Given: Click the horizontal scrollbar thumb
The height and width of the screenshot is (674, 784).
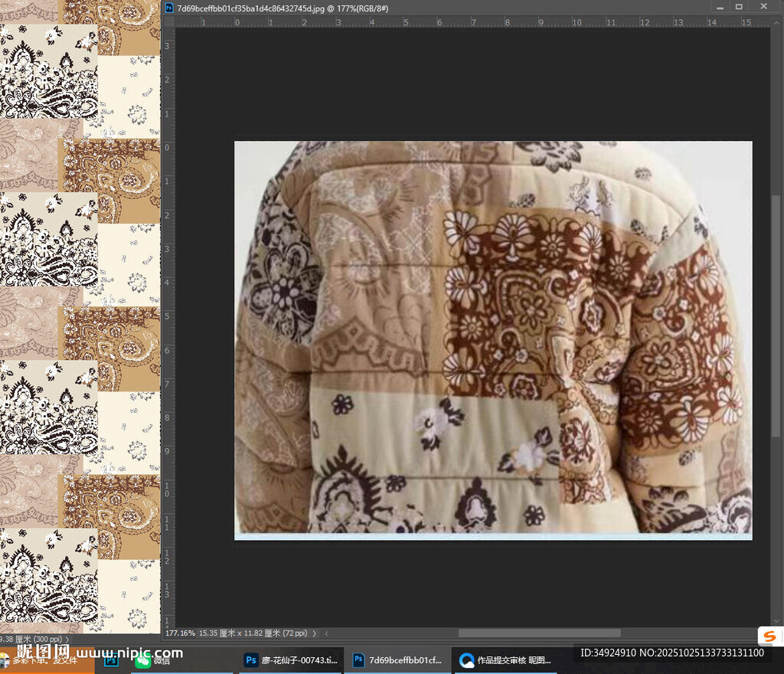Looking at the screenshot, I should pos(539,633).
